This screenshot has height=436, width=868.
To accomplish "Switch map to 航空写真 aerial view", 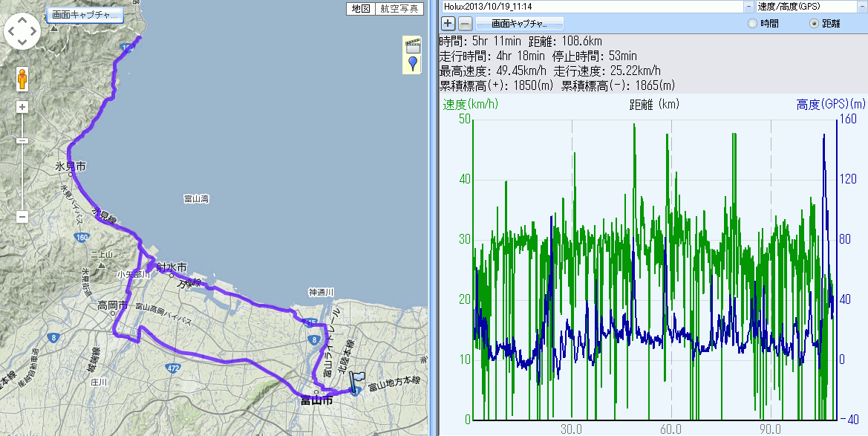I will [399, 9].
